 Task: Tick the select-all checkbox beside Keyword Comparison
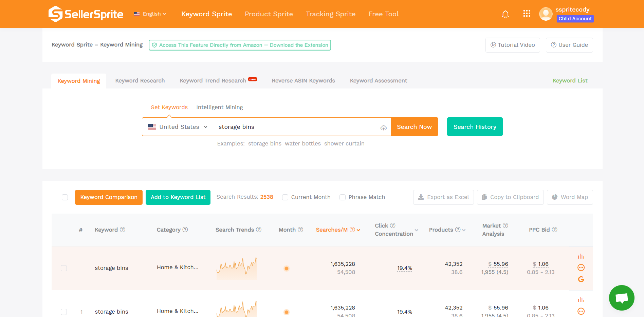point(65,197)
